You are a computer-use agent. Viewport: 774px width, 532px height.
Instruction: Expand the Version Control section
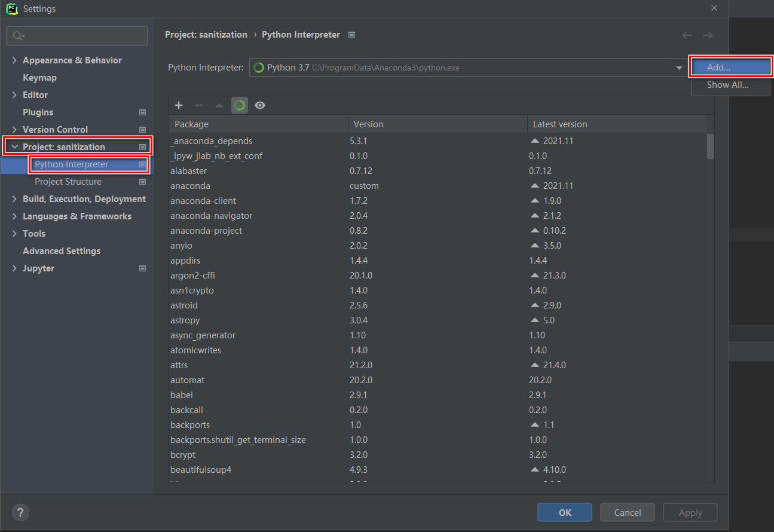pyautogui.click(x=15, y=130)
